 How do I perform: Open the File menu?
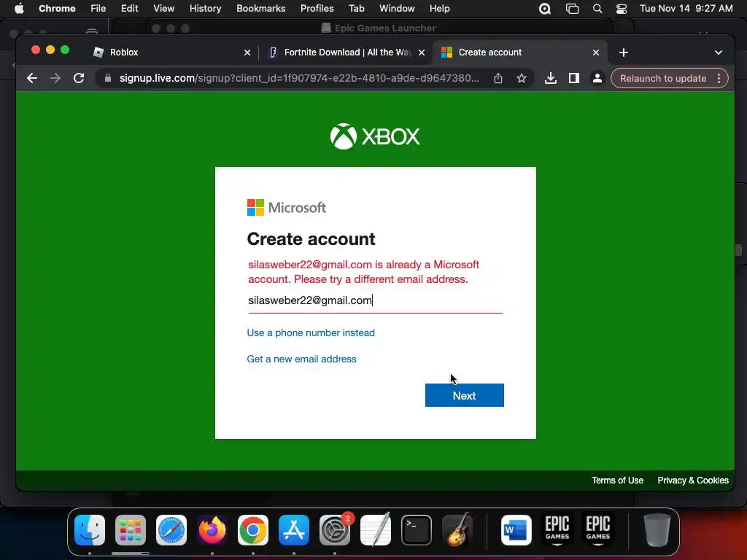(x=98, y=9)
